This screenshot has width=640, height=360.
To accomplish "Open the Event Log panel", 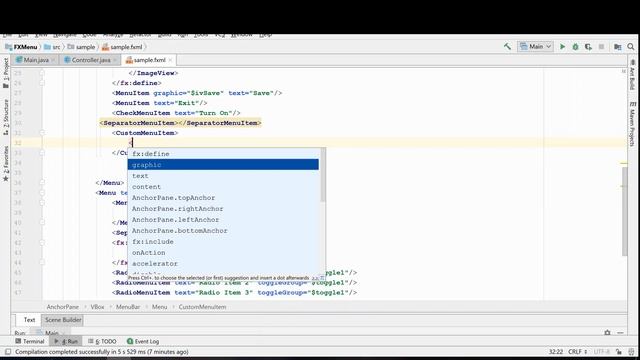I will pyautogui.click(x=143, y=341).
